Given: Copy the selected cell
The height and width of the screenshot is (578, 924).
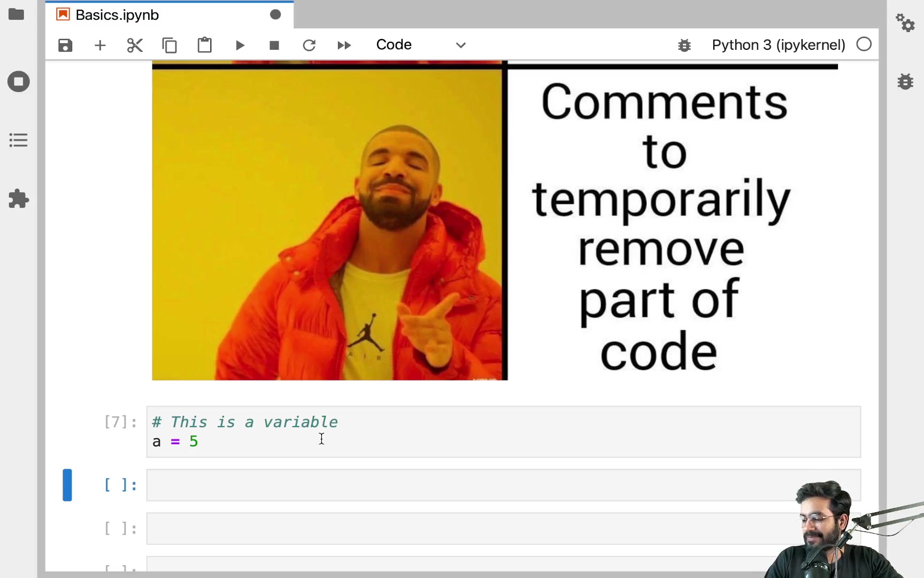Looking at the screenshot, I should pyautogui.click(x=170, y=45).
